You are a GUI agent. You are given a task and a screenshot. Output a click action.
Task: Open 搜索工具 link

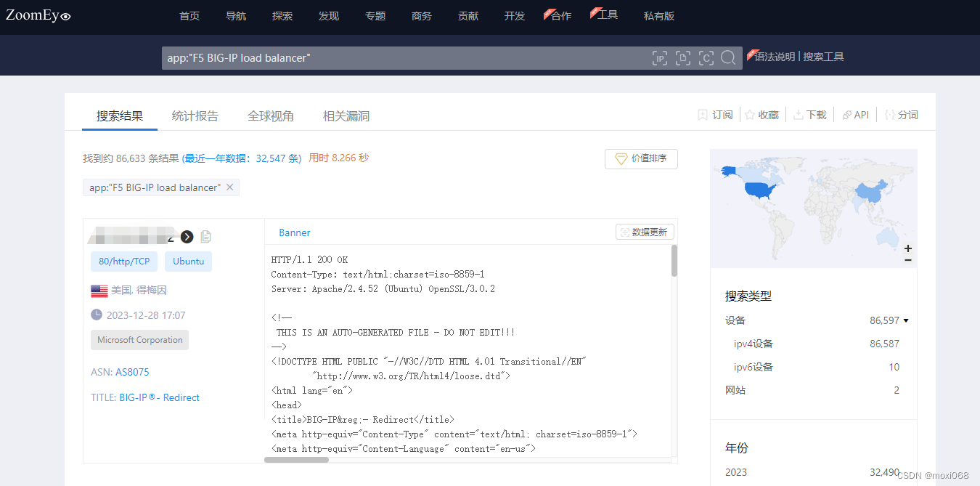[x=823, y=57]
